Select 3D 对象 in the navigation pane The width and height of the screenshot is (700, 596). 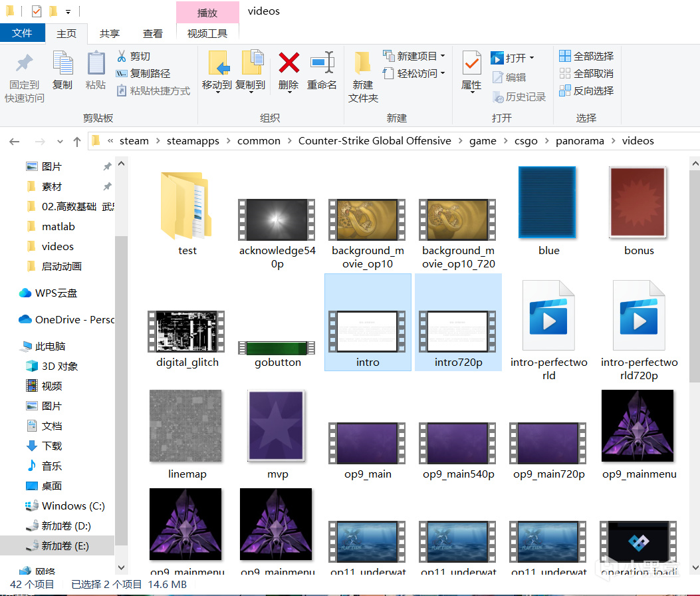tap(59, 367)
